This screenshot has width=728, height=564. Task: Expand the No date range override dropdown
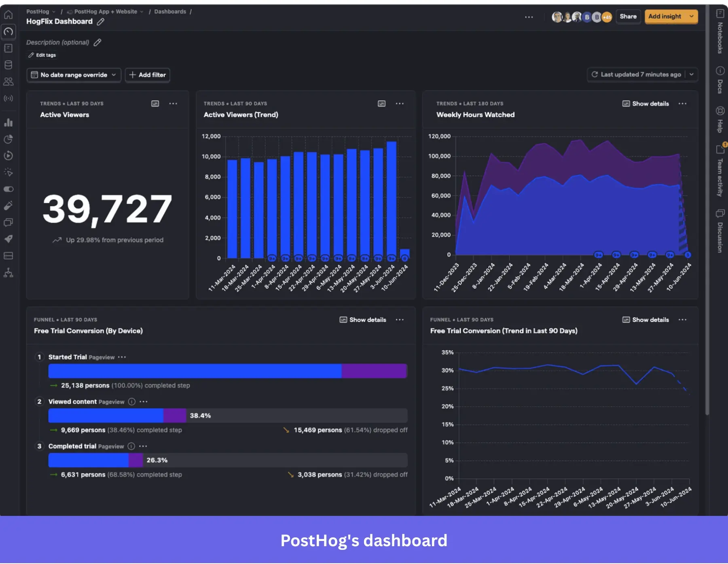click(x=74, y=75)
